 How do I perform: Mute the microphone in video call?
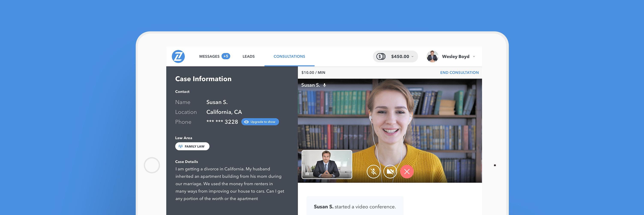[373, 172]
